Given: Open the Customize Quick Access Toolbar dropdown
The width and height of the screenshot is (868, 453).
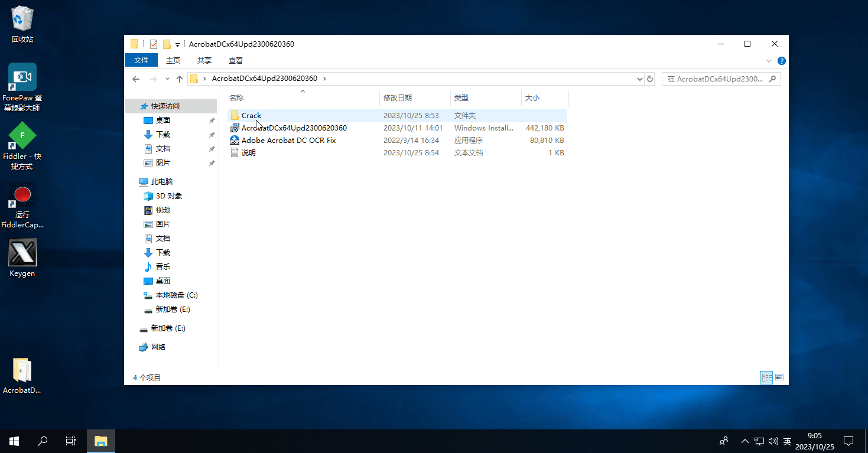Looking at the screenshot, I should (x=177, y=45).
